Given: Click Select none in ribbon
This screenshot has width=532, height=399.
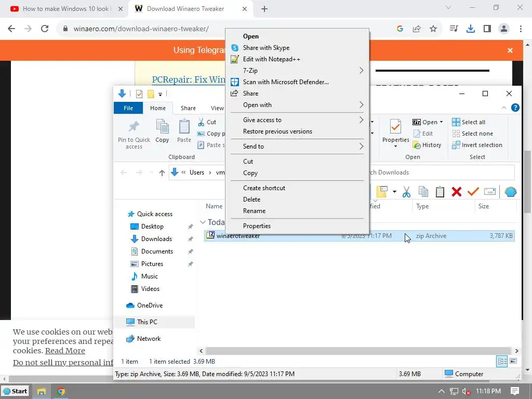Looking at the screenshot, I should tap(473, 134).
